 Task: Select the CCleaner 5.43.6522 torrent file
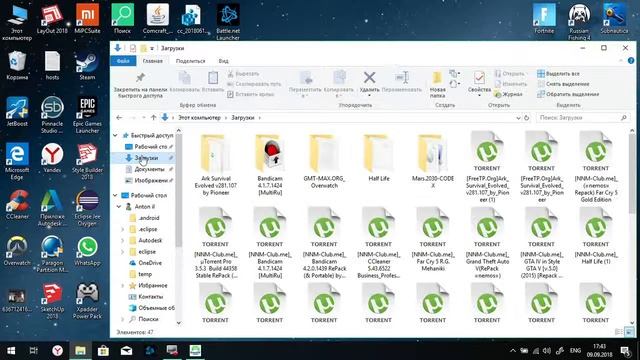(378, 243)
